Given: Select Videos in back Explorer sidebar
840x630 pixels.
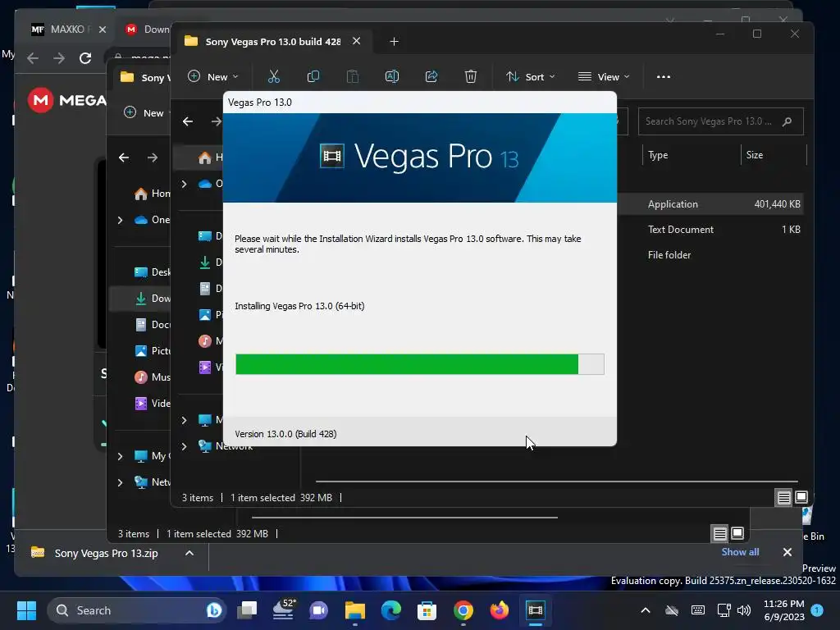Looking at the screenshot, I should 152,404.
